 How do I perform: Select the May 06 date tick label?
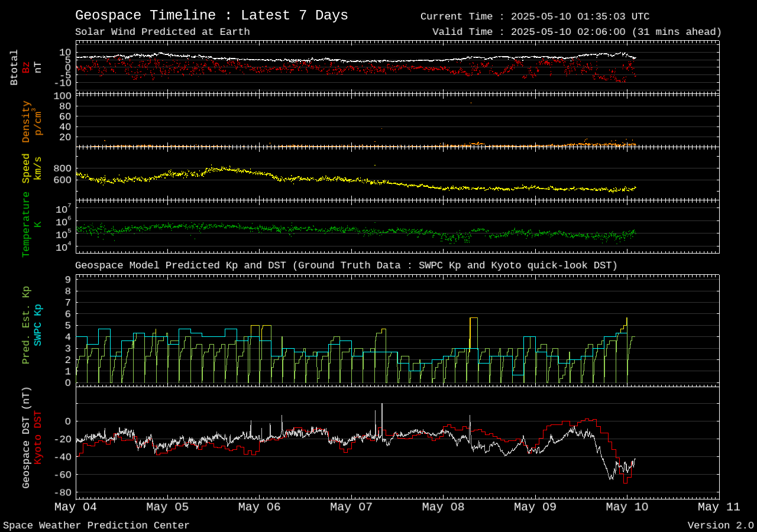coord(260,507)
